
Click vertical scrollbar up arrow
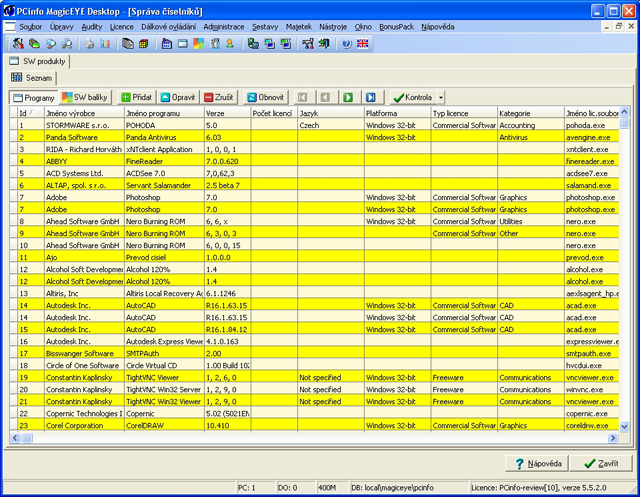(624, 112)
